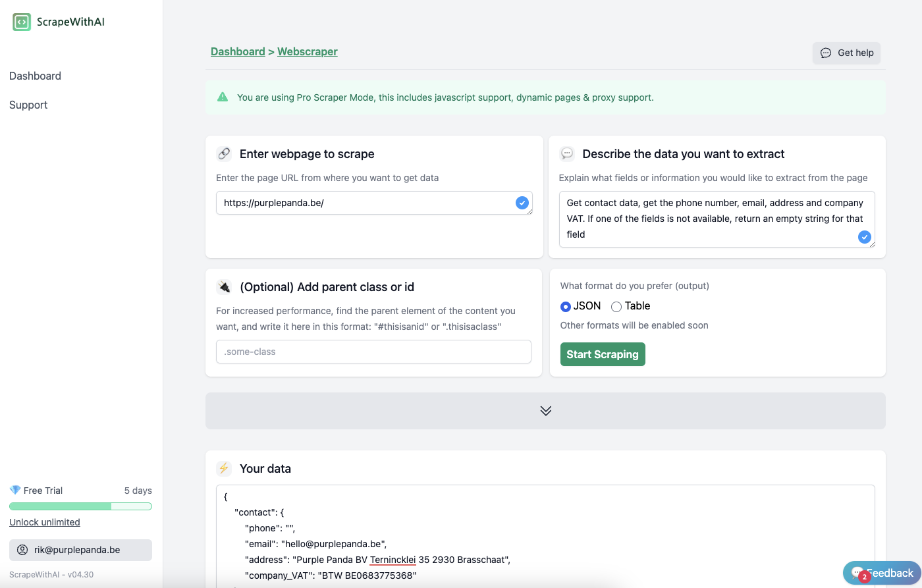Open the Feedback chat widget

(x=882, y=573)
